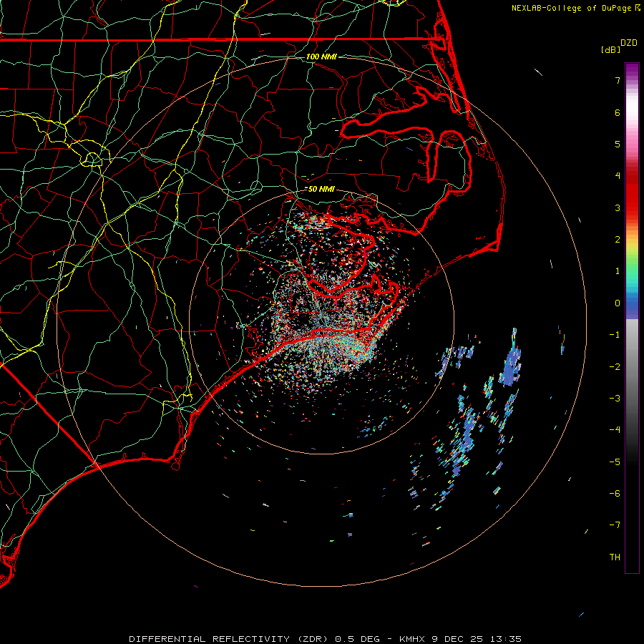Click the Differential Reflectivity (ZDR) product title
The image size is (644, 644).
pos(228,639)
